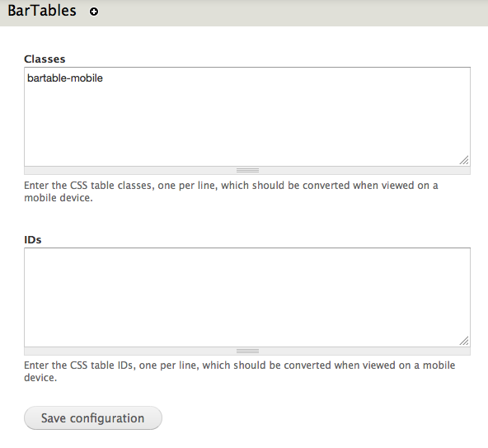
Task: Click the IDs field label
Action: pyautogui.click(x=33, y=240)
